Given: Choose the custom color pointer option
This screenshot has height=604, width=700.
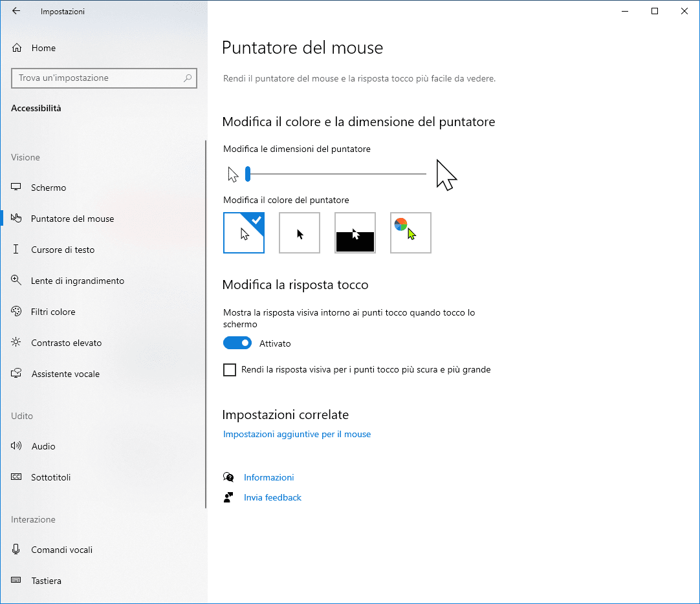Looking at the screenshot, I should (411, 233).
